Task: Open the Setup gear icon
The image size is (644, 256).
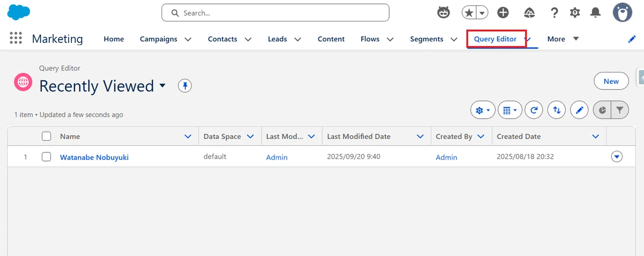Action: coord(575,12)
